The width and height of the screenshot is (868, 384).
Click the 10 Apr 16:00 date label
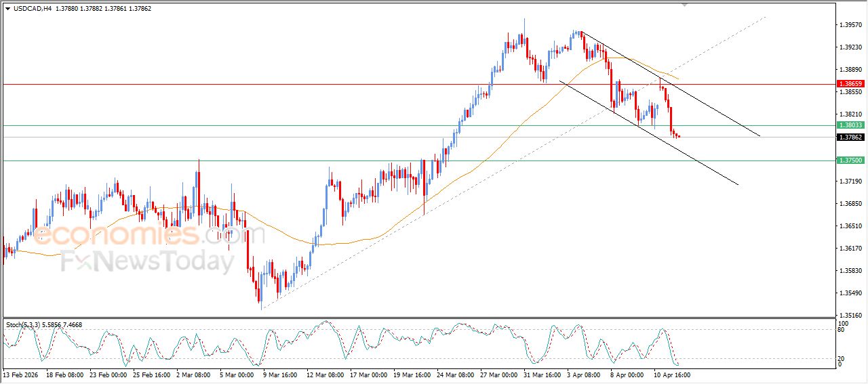click(x=671, y=374)
